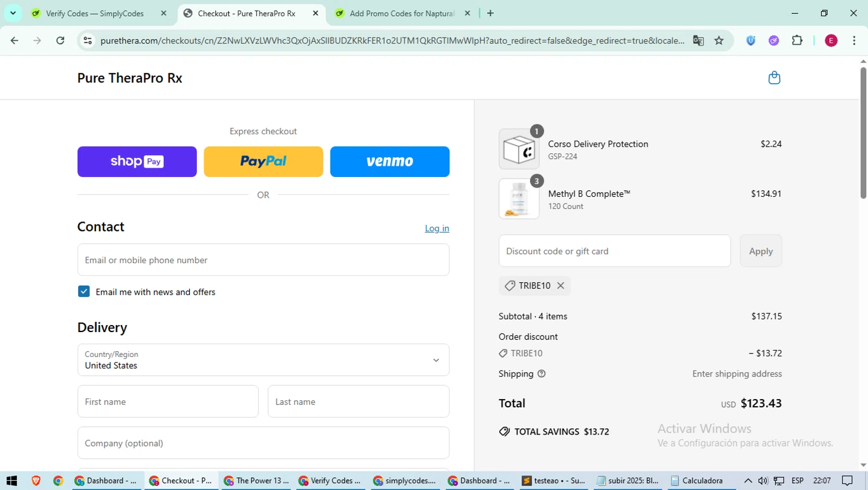Focus the Company (optional) field
The height and width of the screenshot is (490, 868).
263,443
